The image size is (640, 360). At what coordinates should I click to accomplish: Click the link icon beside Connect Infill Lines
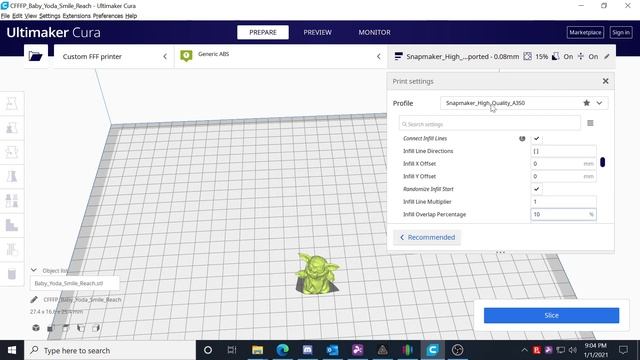(522, 138)
